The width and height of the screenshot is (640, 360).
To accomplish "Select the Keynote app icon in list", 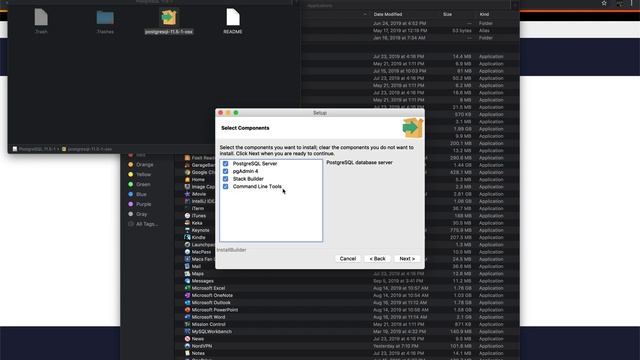I will point(187,230).
